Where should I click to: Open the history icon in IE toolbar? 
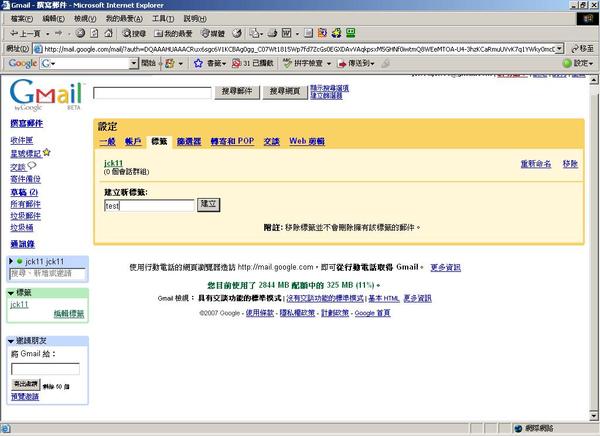pyautogui.click(x=237, y=33)
